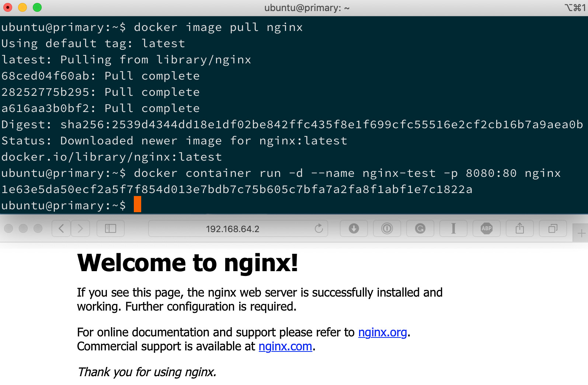Screen dimensions: 588x385
Task: Click Thank you for using nginx text
Action: point(147,372)
